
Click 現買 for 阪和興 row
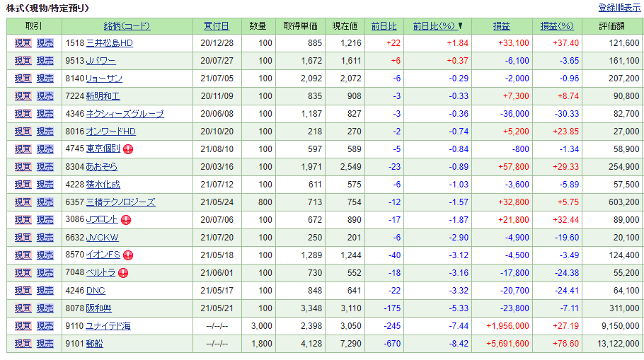[23, 308]
